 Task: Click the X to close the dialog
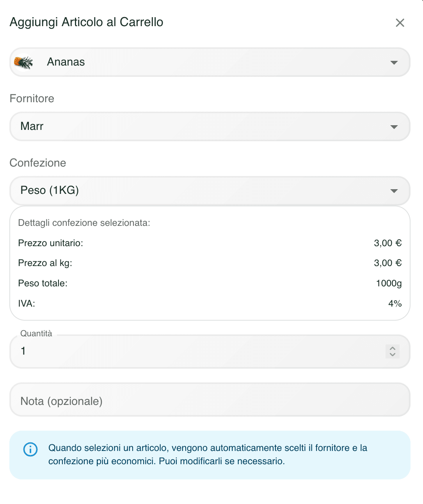400,23
